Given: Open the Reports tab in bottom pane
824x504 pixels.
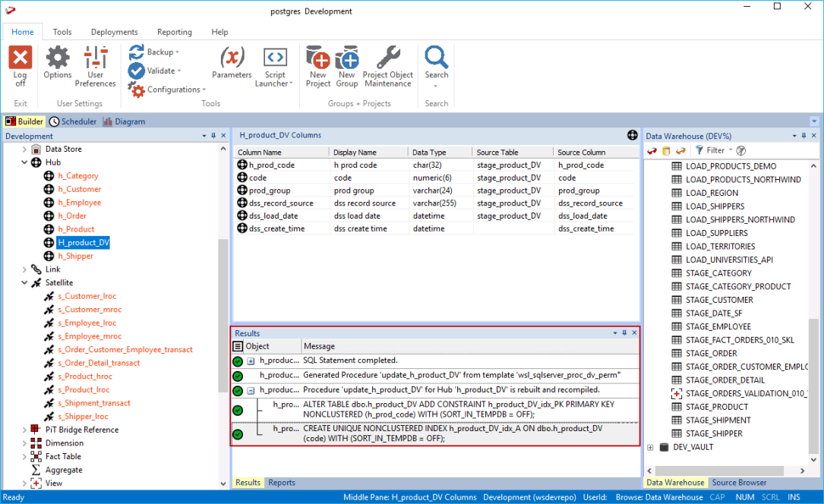Looking at the screenshot, I should [282, 483].
